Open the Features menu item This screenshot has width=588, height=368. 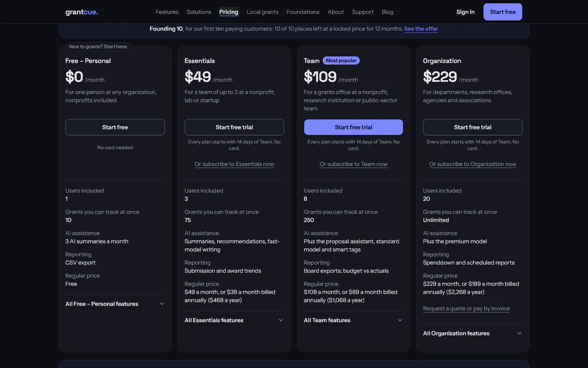point(167,12)
